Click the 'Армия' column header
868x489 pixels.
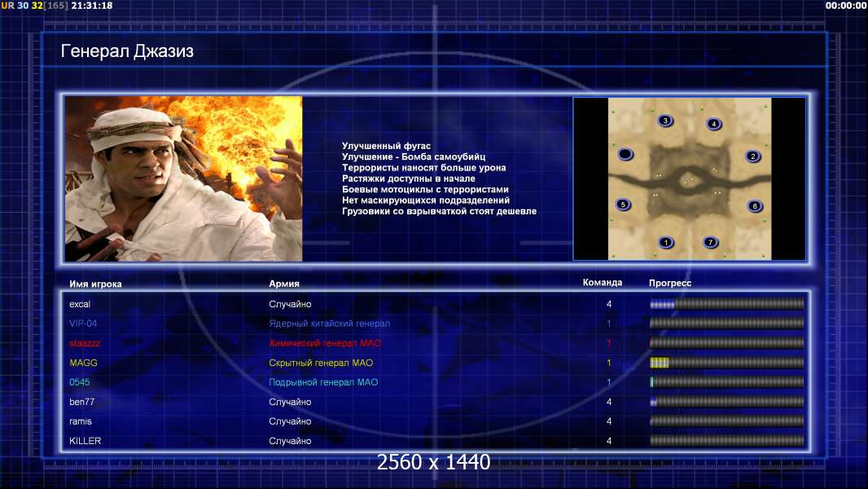pos(284,284)
